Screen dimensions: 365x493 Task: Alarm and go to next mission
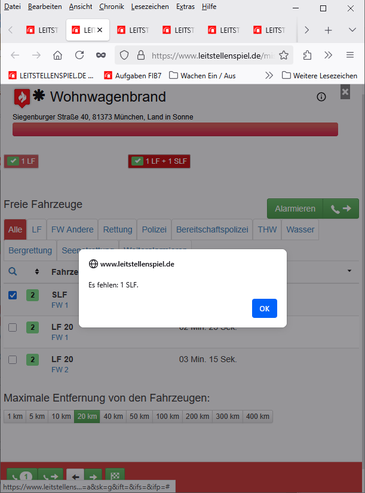click(341, 209)
